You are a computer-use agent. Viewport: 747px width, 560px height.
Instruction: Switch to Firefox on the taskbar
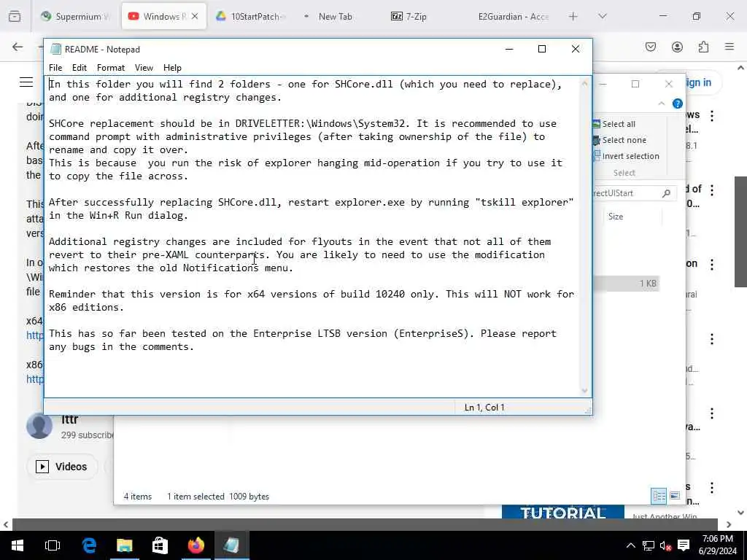pos(196,545)
